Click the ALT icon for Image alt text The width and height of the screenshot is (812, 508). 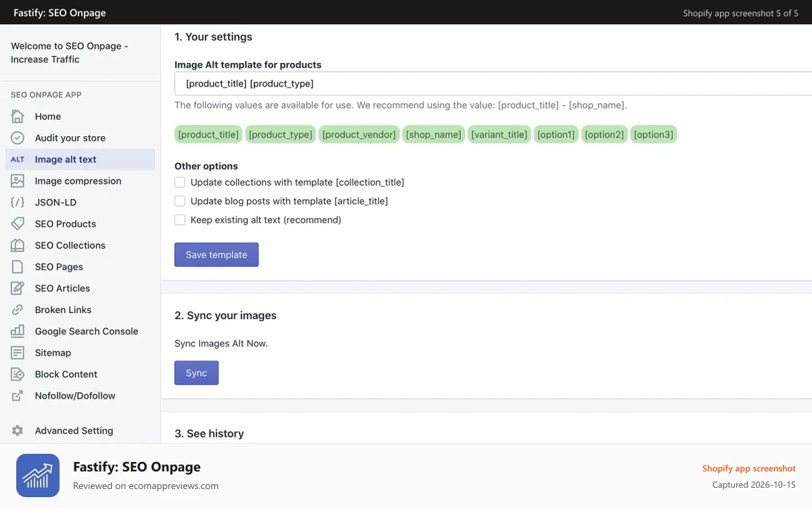point(18,160)
